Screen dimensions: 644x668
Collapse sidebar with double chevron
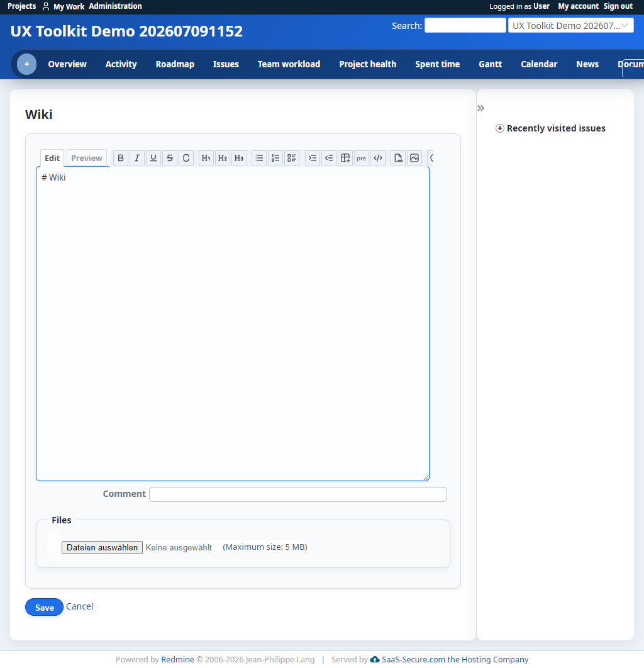coord(481,108)
